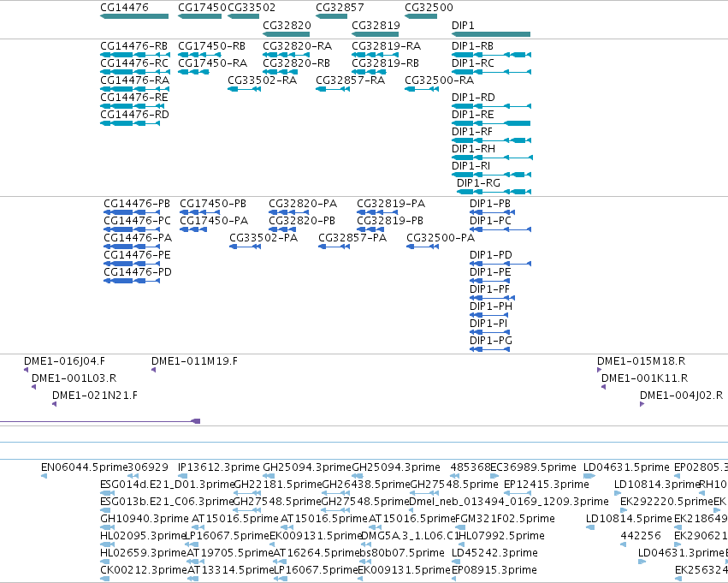The width and height of the screenshot is (728, 583).
Task: Click EST HL07992.5prime label
Action: click(501, 536)
